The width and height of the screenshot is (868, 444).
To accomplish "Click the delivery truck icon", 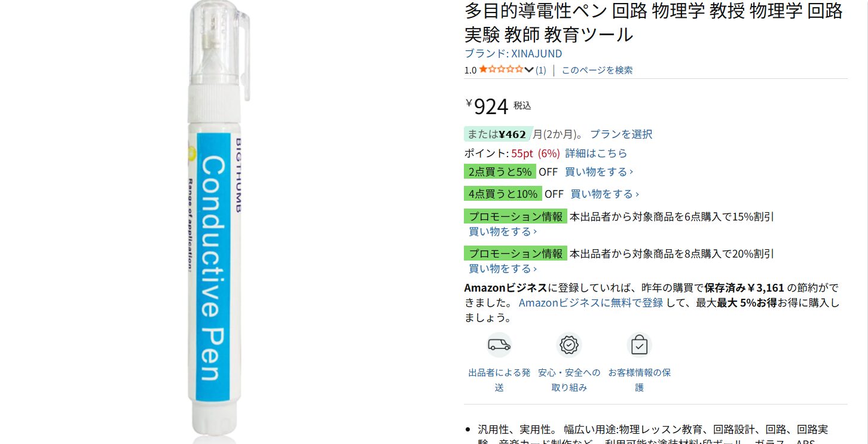I will tap(499, 345).
